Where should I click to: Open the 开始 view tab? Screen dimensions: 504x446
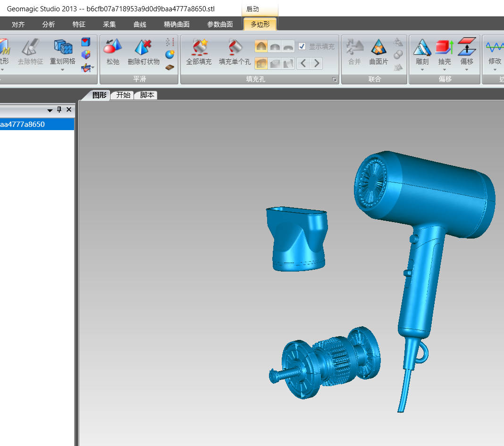click(x=123, y=95)
